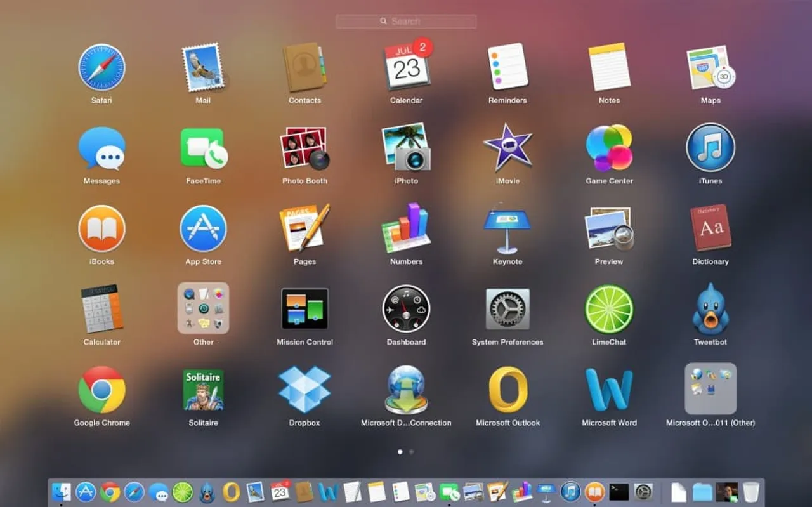This screenshot has height=507, width=812.
Task: Click the Chrome icon in the Dock
Action: 110,492
